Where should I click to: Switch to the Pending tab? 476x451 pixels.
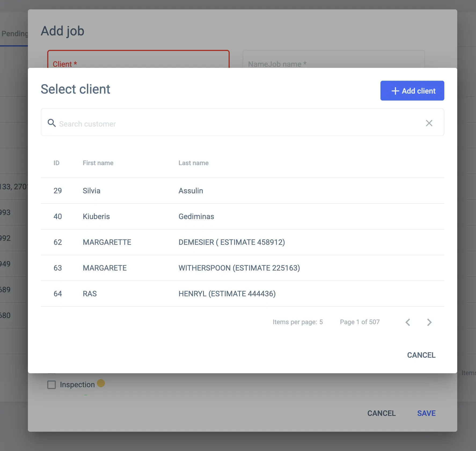coord(14,34)
